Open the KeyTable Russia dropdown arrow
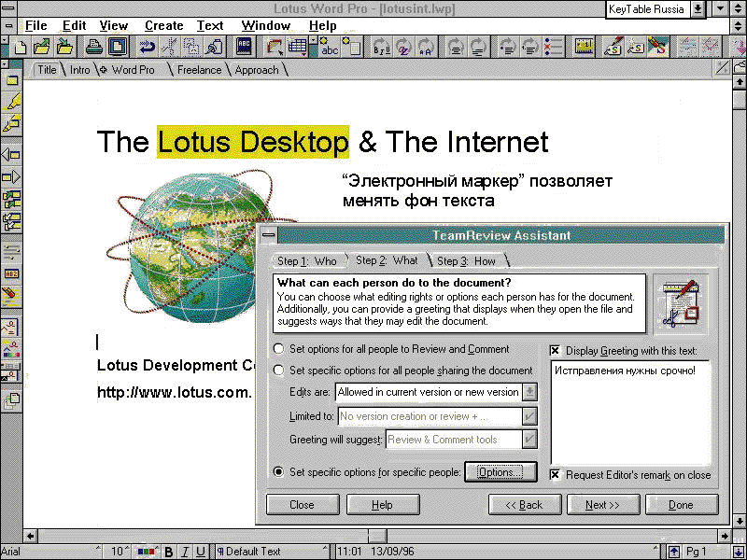Image resolution: width=747 pixels, height=560 pixels. click(698, 9)
